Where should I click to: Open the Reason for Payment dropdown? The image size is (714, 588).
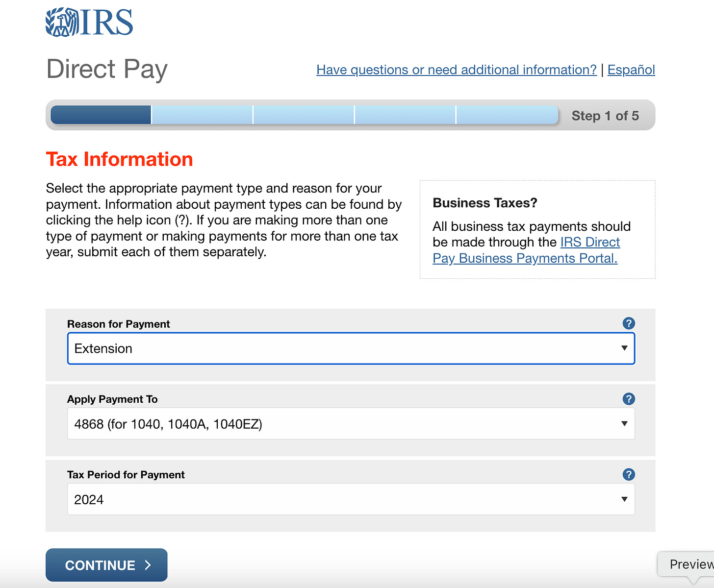point(351,348)
